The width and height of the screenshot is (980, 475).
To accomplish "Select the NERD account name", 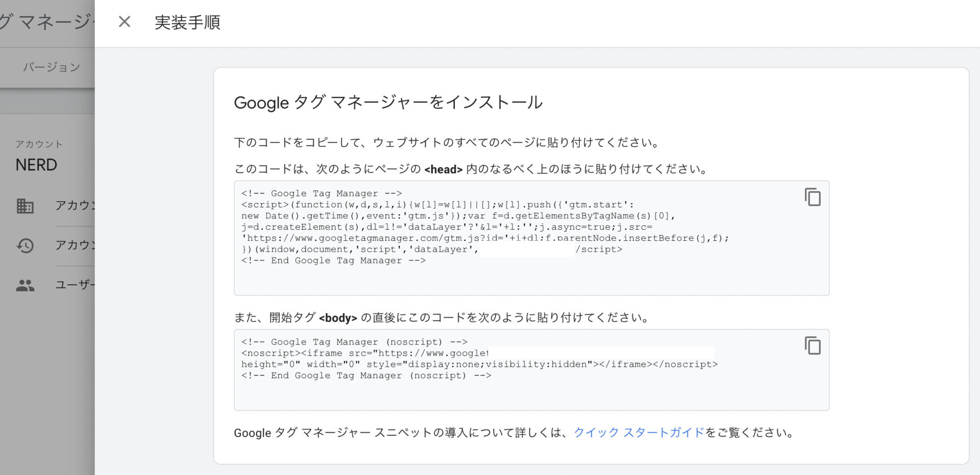I will (x=36, y=165).
